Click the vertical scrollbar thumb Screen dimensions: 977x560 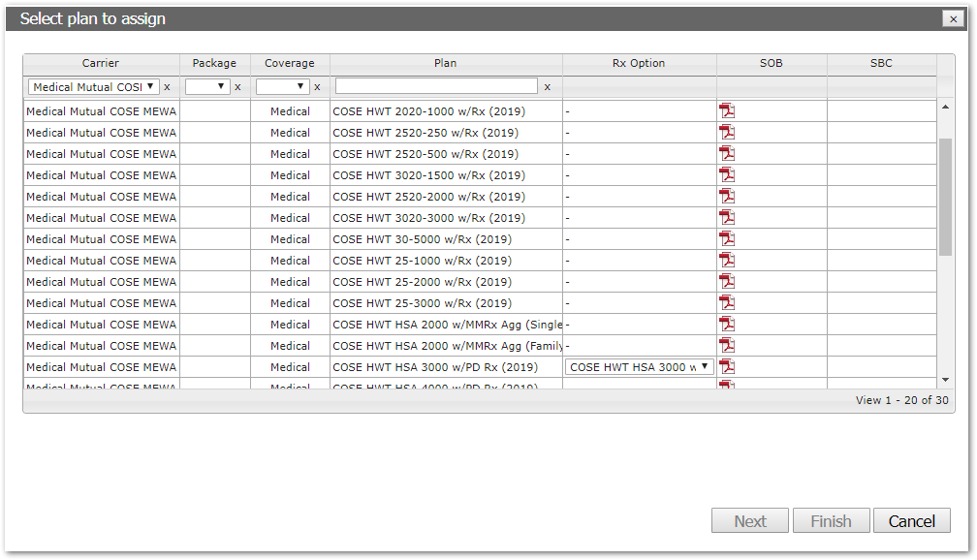(x=945, y=197)
